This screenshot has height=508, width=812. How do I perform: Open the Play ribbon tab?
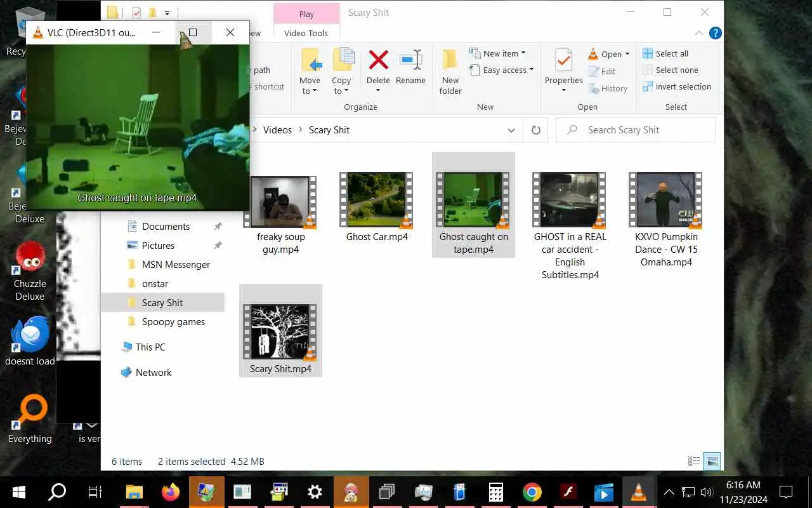click(306, 13)
